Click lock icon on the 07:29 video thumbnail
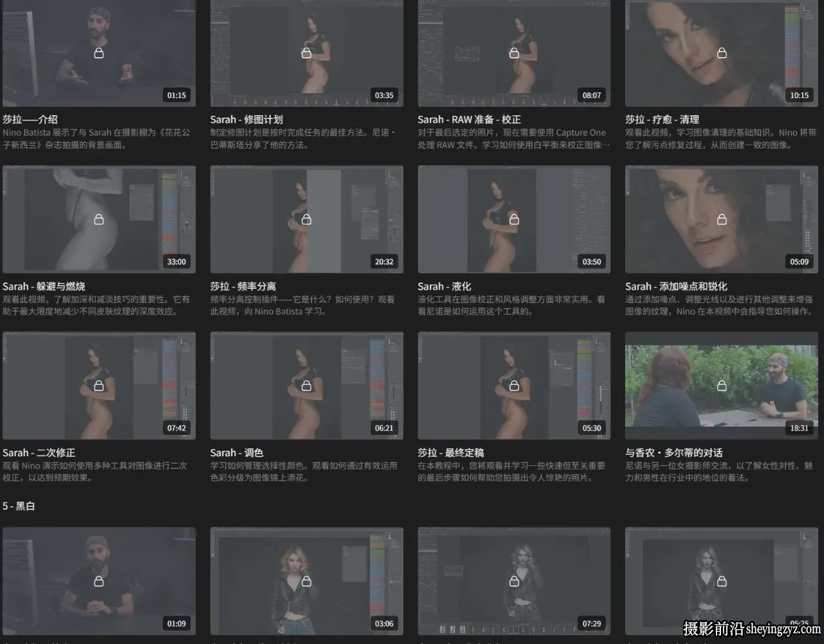 (x=514, y=581)
